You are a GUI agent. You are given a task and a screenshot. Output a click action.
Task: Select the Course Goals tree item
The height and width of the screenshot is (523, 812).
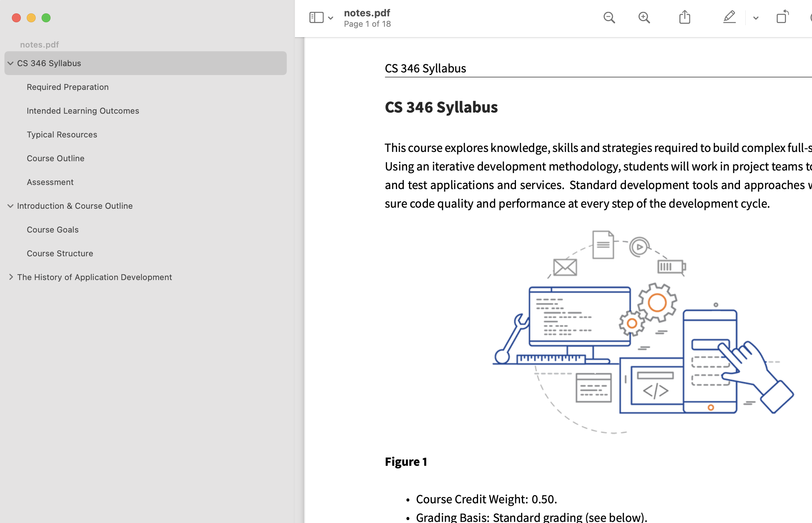pos(53,230)
